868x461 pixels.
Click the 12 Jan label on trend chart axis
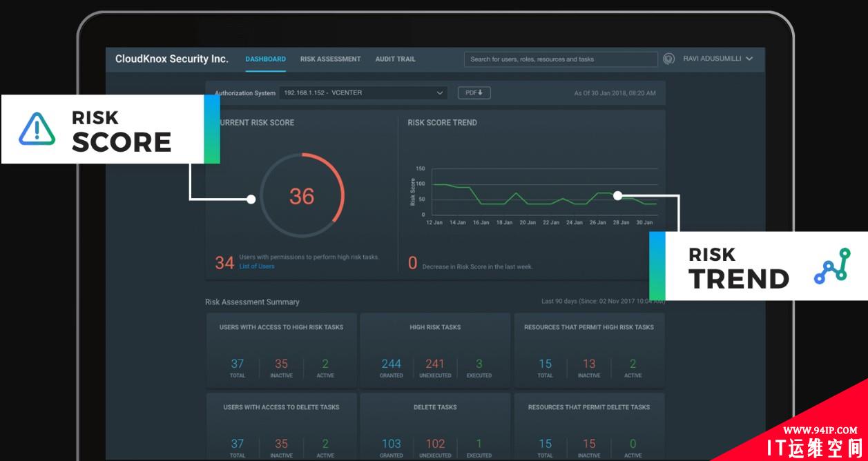point(434,222)
